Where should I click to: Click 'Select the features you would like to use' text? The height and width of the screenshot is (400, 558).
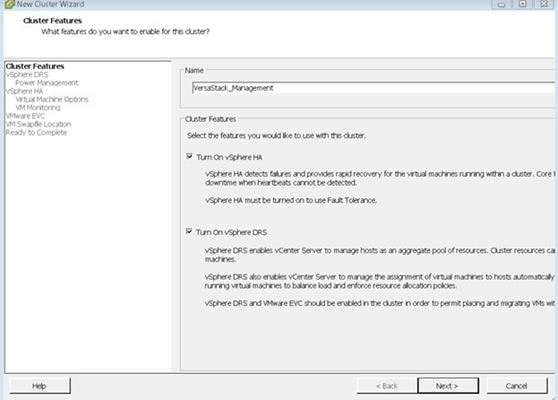[x=276, y=136]
